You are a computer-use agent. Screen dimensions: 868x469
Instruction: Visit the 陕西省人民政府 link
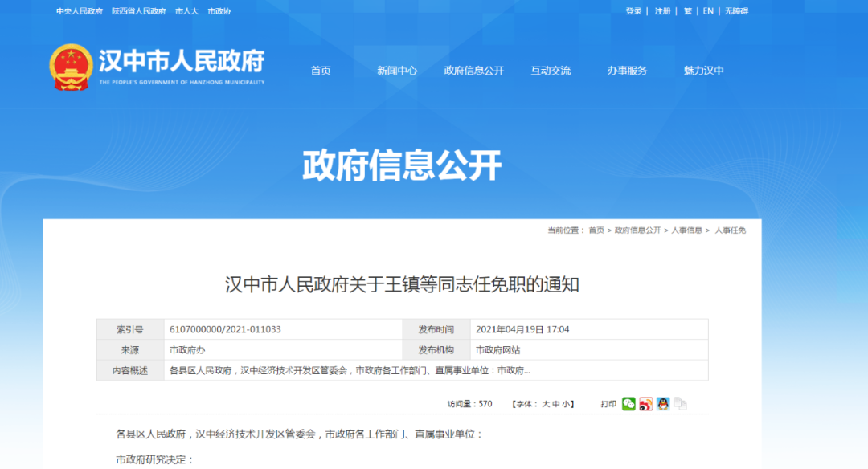click(139, 11)
